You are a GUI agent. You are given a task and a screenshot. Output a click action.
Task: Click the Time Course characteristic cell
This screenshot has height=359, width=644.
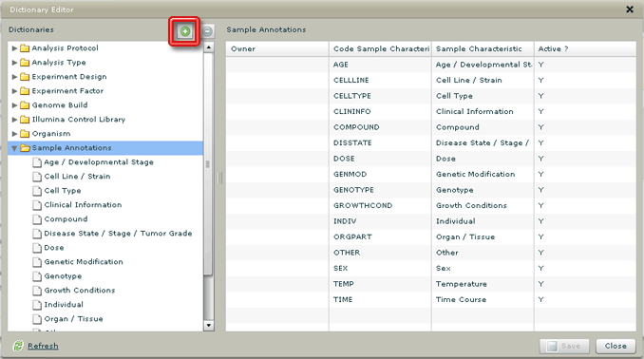coord(483,299)
